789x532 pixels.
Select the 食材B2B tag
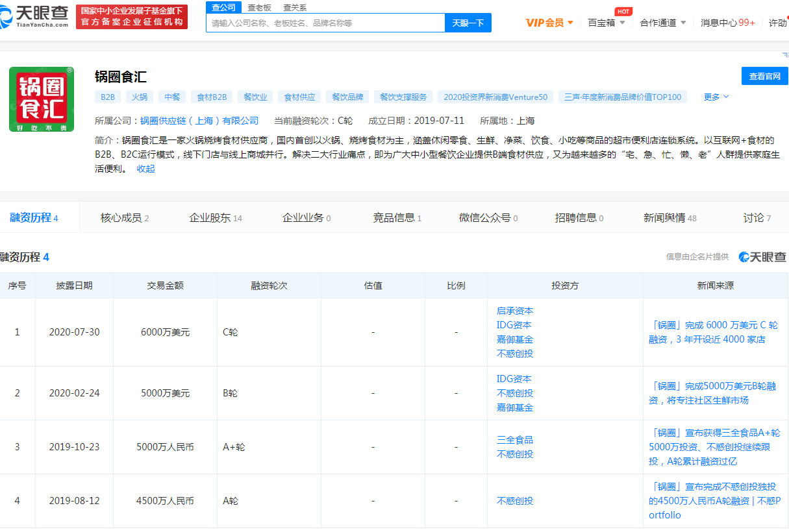(212, 97)
